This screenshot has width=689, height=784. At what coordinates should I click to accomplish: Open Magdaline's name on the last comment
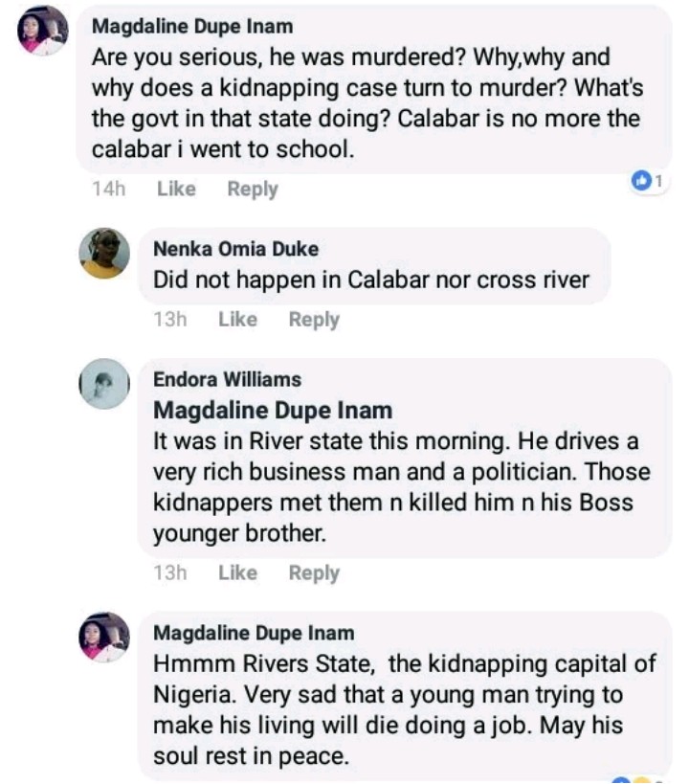click(x=254, y=633)
